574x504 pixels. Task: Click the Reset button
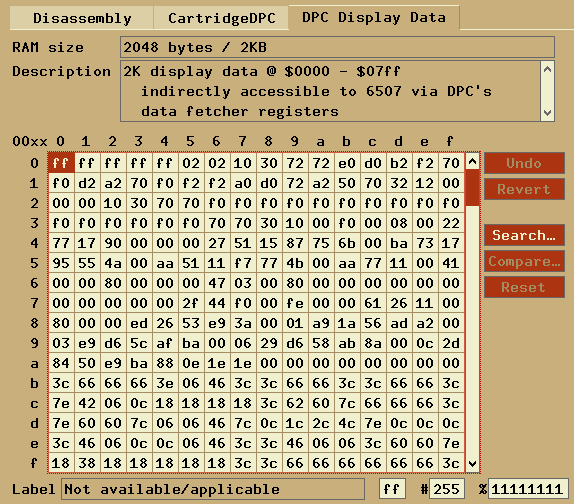pos(524,287)
